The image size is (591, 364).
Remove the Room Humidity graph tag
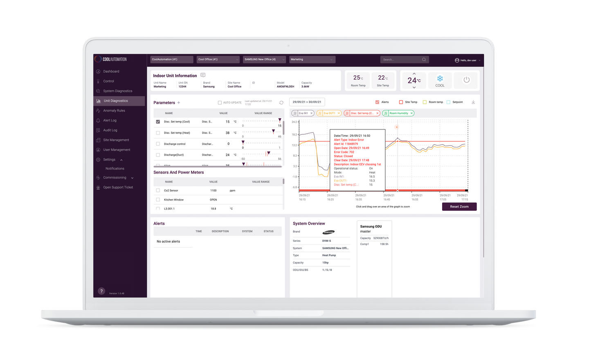[x=411, y=113]
